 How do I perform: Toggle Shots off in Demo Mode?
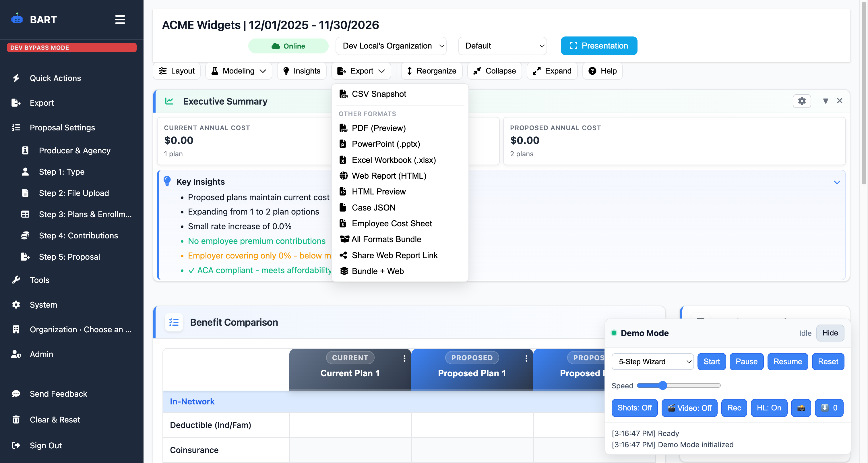coord(634,408)
